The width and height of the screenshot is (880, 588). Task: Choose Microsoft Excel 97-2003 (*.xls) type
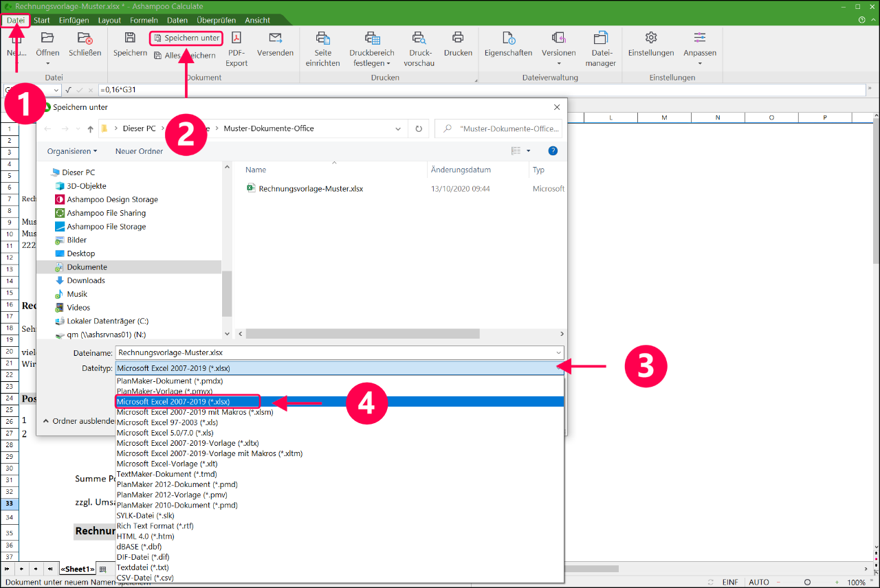point(340,422)
